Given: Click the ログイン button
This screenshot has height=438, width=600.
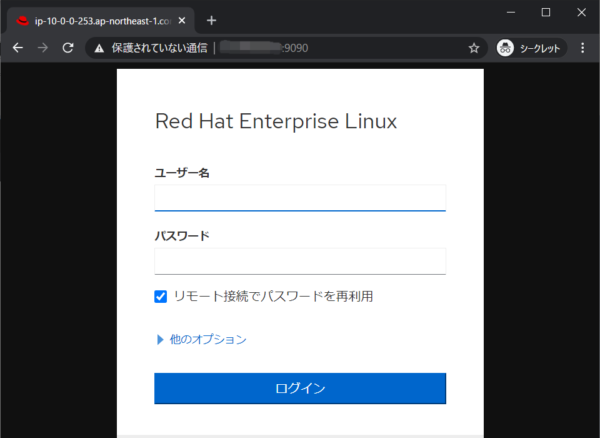Looking at the screenshot, I should [300, 388].
